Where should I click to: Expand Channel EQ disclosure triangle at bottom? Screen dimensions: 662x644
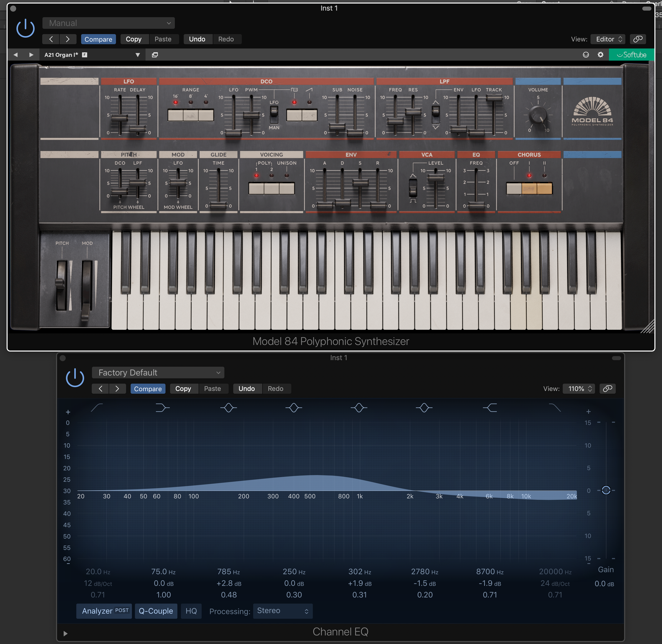point(66,633)
